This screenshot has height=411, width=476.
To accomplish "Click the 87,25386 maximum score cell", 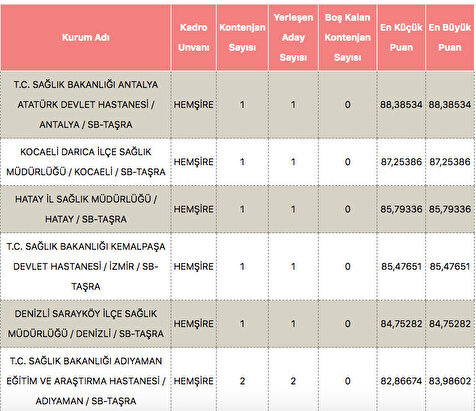I will coord(450,162).
